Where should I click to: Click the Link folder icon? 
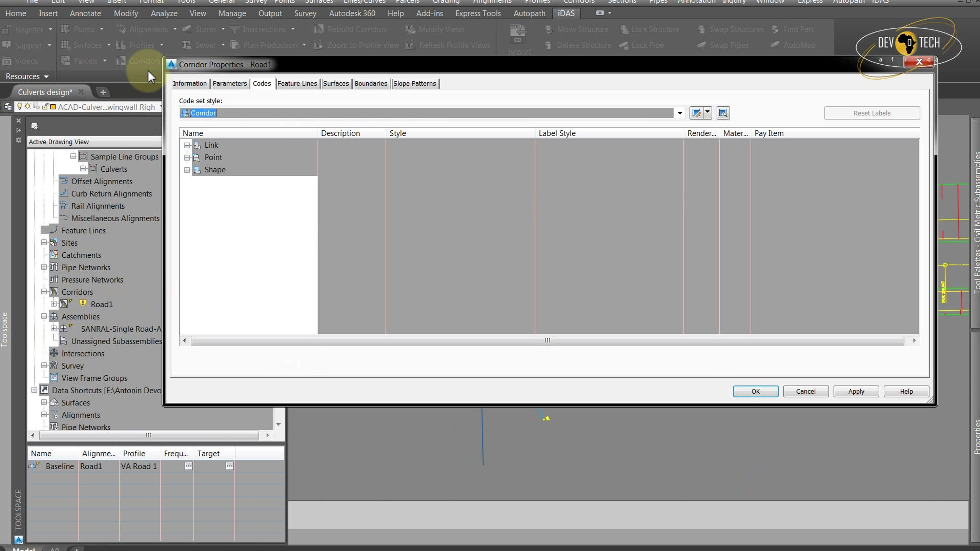[197, 145]
